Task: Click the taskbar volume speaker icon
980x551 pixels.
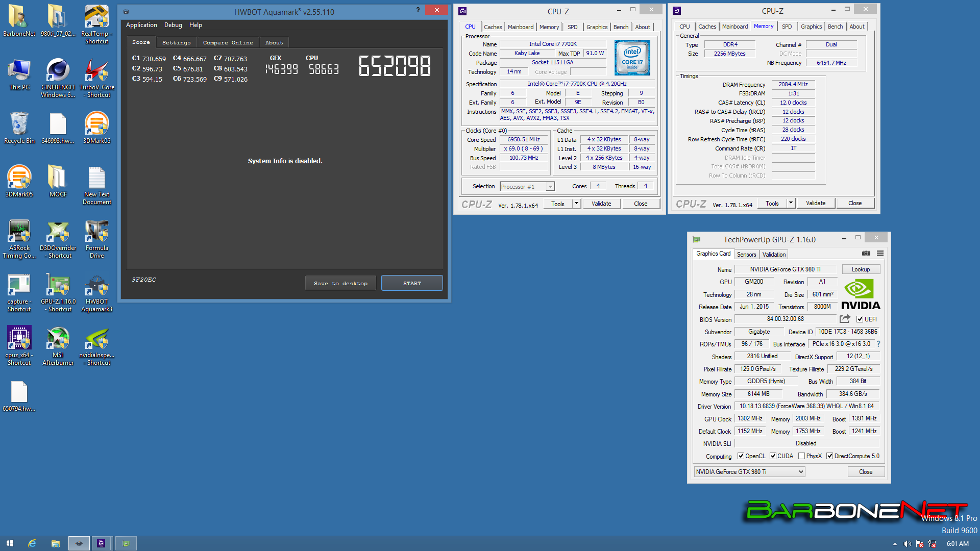Action: point(907,544)
